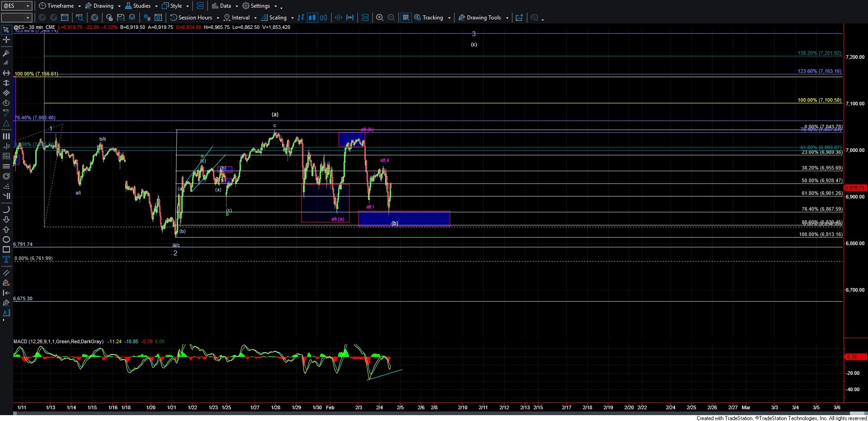The width and height of the screenshot is (868, 421).
Task: Pick the Text drawing tool
Action: (6, 260)
